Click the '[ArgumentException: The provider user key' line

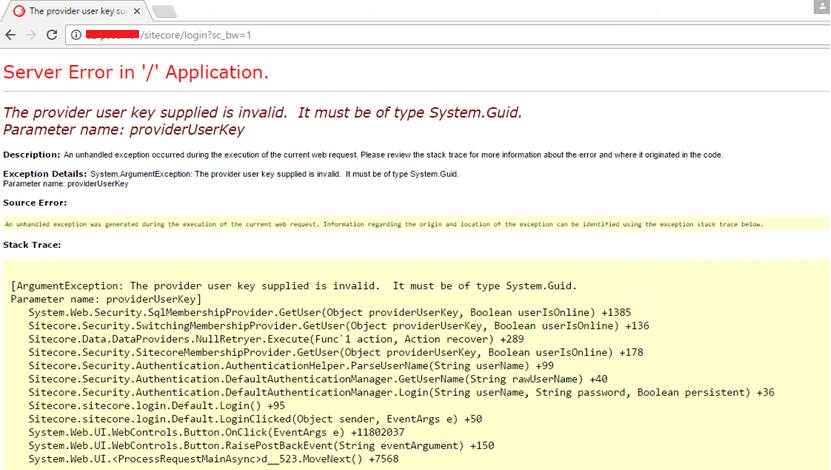coord(294,286)
